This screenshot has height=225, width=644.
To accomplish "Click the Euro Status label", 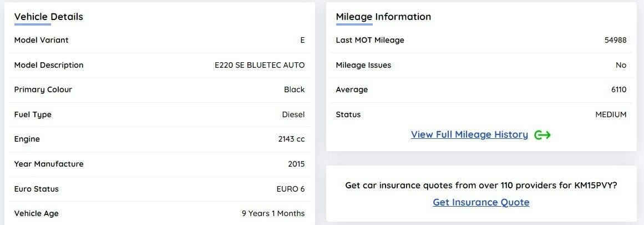I will point(37,189).
